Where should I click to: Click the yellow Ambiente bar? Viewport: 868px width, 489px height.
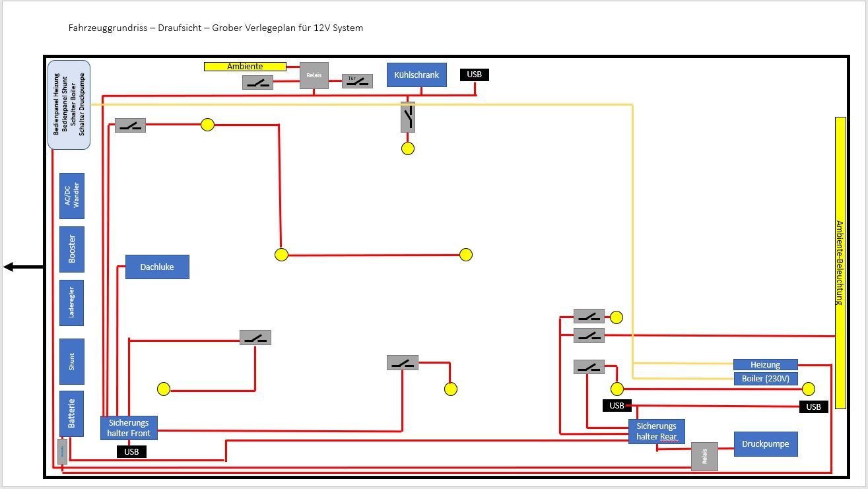(245, 67)
